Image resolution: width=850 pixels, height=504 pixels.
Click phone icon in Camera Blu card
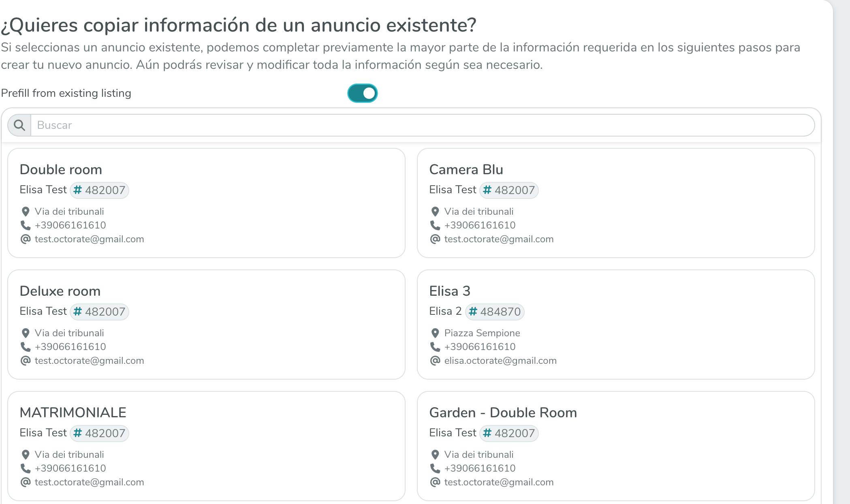coord(435,225)
